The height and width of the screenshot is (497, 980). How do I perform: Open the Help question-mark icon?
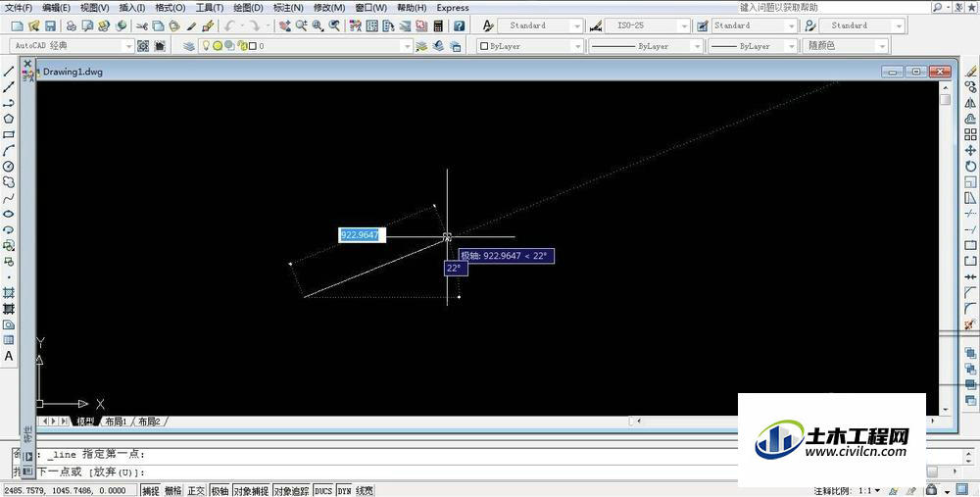tap(460, 25)
